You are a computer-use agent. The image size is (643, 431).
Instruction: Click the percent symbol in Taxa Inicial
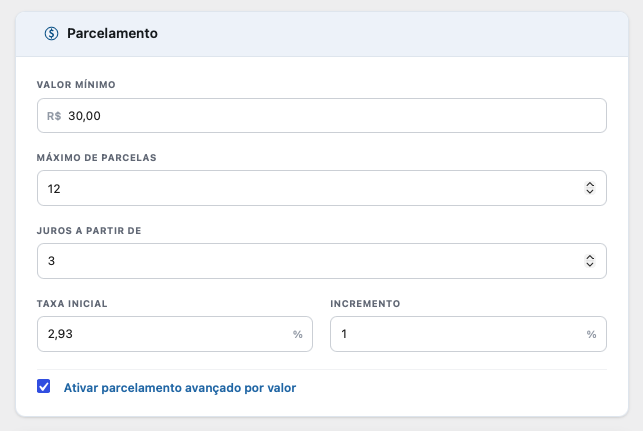pos(298,334)
